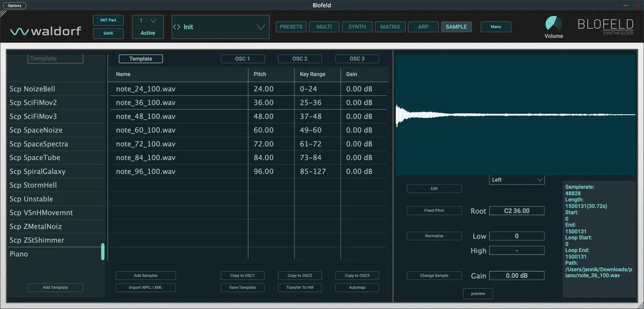Toggle the OSC 2 selector
This screenshot has width=644, height=309.
point(299,59)
